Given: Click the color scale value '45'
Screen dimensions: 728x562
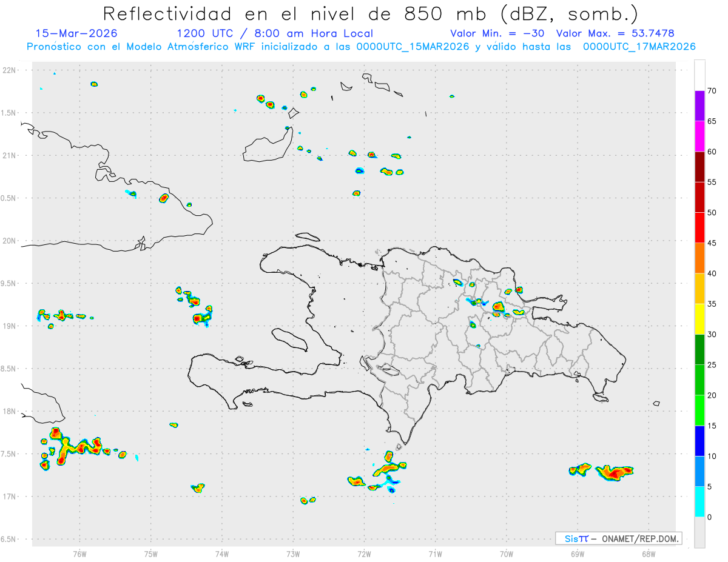Looking at the screenshot, I should pos(712,243).
